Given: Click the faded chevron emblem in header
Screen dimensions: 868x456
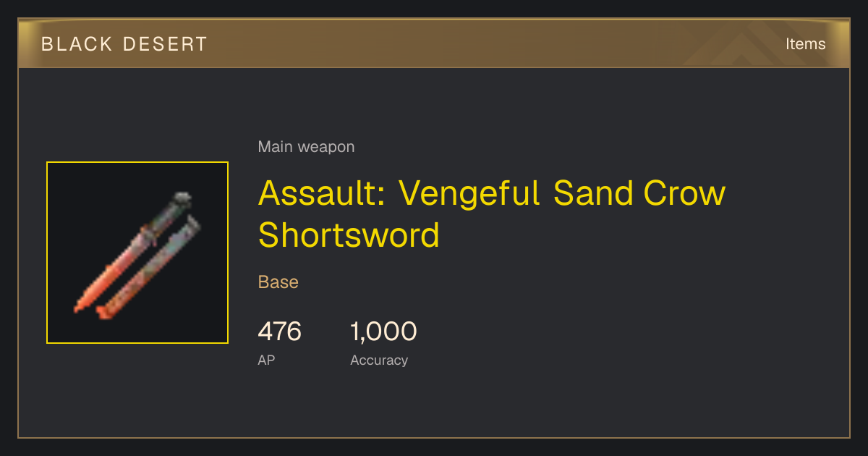Looking at the screenshot, I should (752, 45).
